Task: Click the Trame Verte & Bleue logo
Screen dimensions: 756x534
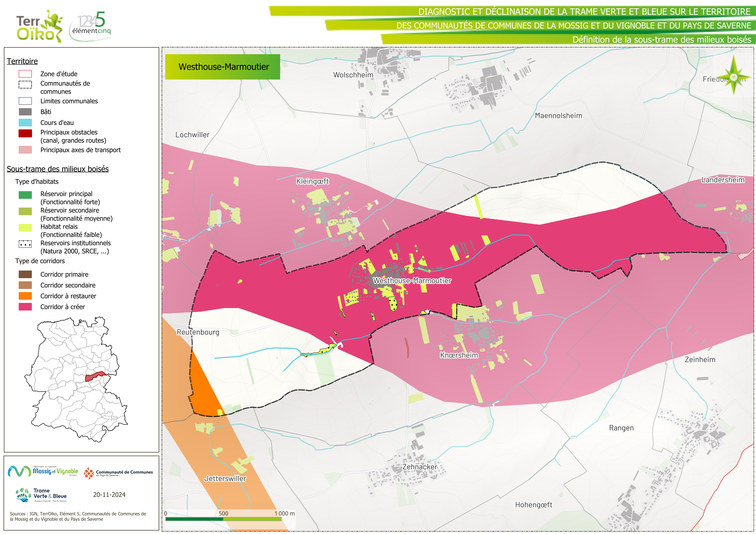Action: coord(41,495)
